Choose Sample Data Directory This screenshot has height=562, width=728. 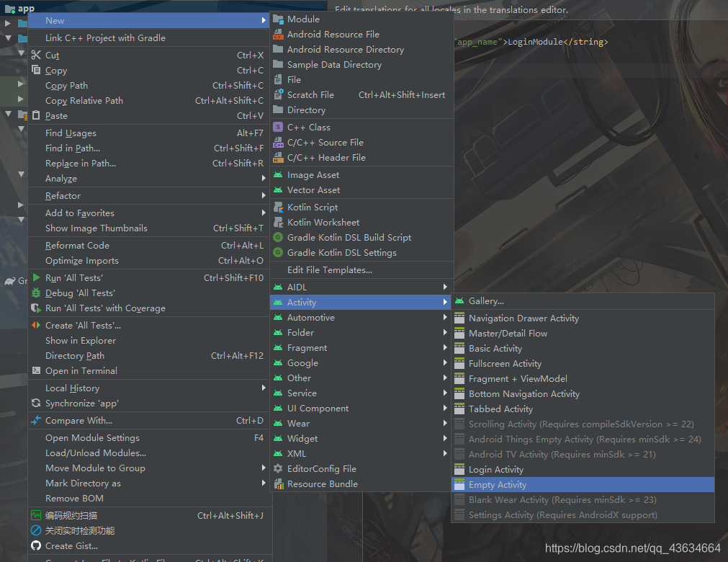[x=361, y=65]
